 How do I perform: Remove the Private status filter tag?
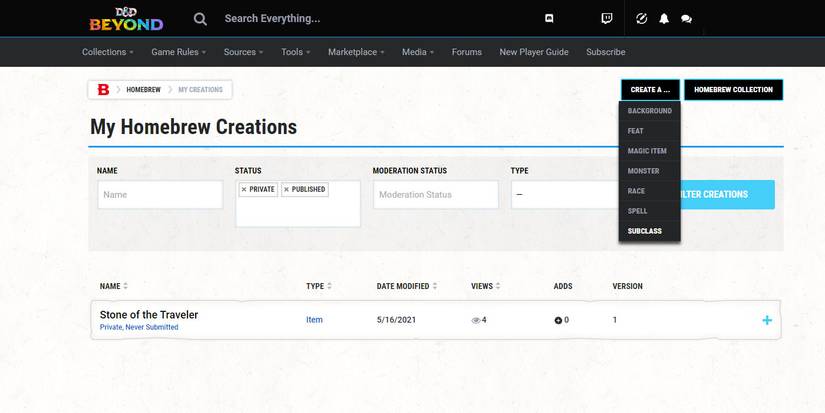tap(244, 189)
